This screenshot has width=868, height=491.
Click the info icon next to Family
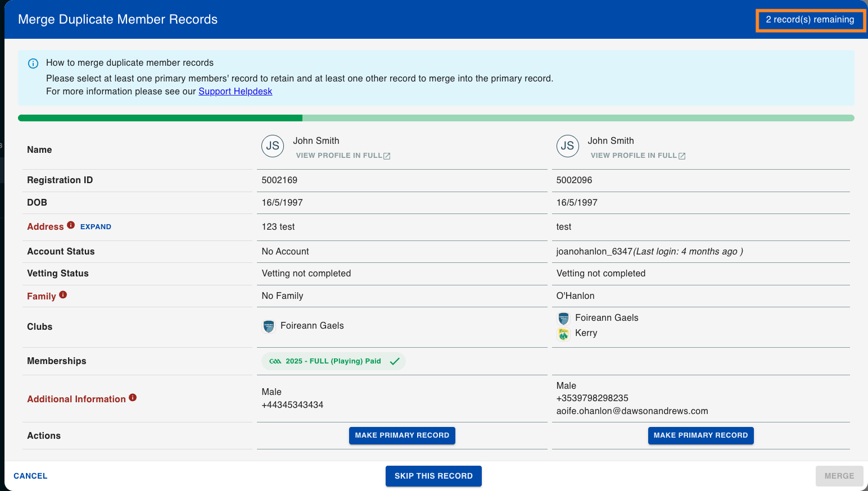coord(63,294)
